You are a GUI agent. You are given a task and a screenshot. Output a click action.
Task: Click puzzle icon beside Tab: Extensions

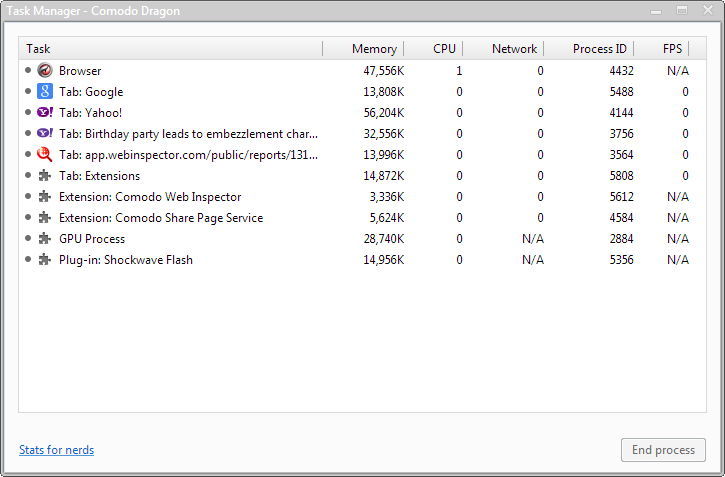pos(44,176)
